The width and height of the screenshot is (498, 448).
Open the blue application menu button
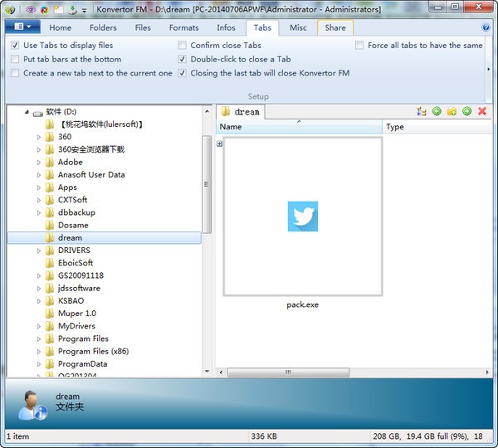(x=22, y=27)
